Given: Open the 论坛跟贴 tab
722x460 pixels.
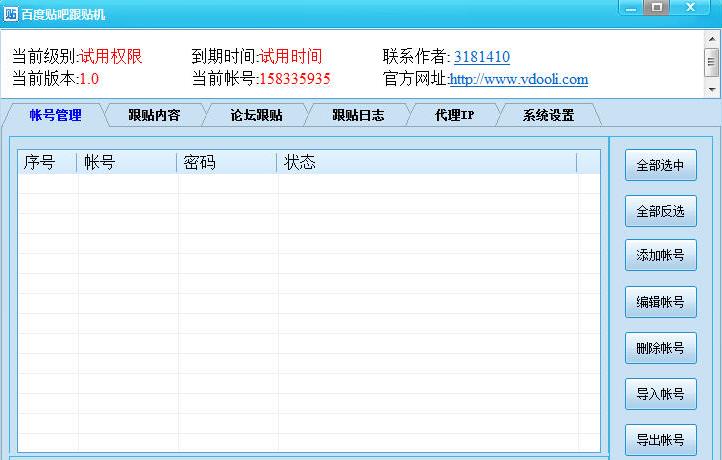Looking at the screenshot, I should point(256,115).
